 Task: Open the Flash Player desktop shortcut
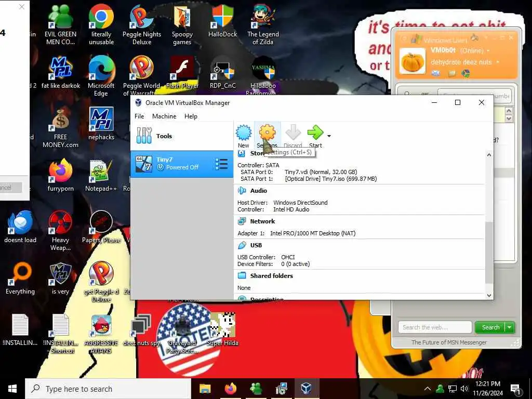[x=182, y=72]
